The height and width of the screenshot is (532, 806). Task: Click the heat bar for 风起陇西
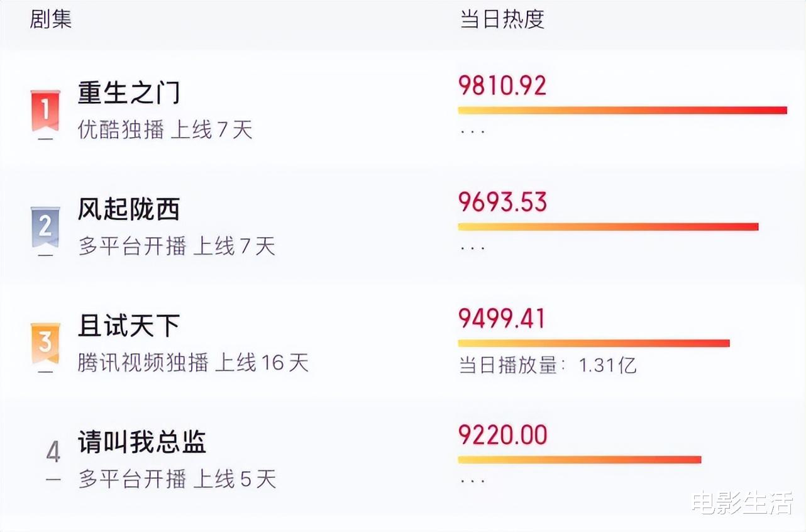[x=608, y=227]
